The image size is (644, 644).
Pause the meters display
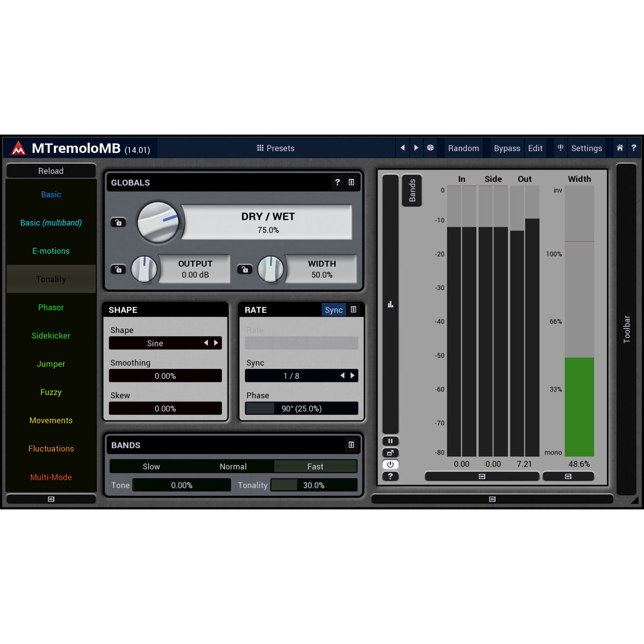pos(390,441)
